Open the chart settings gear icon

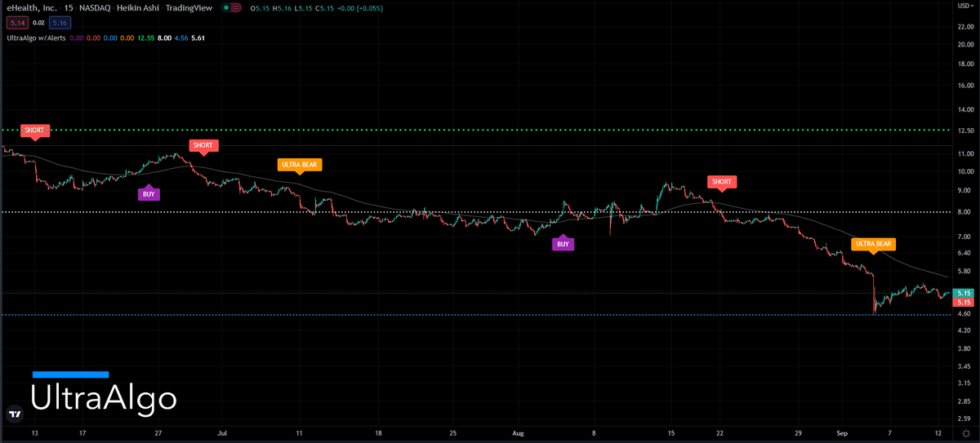(965, 434)
